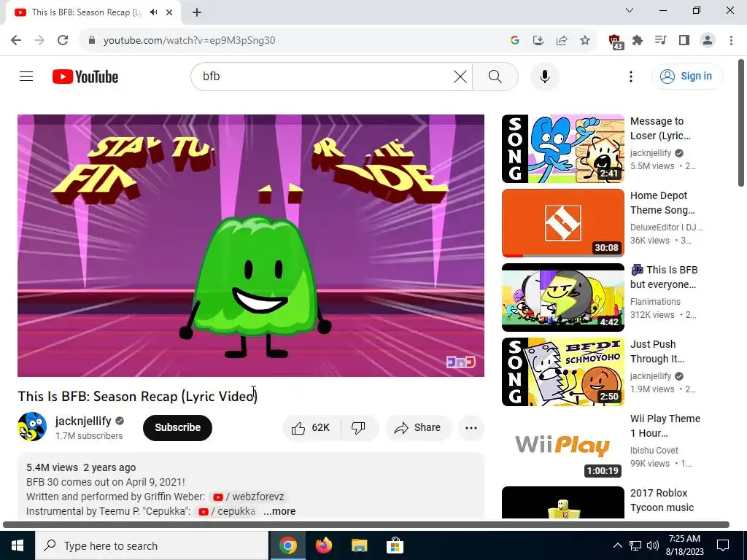The height and width of the screenshot is (560, 747).
Task: Open the YouTube guide hamburger menu
Action: point(26,76)
